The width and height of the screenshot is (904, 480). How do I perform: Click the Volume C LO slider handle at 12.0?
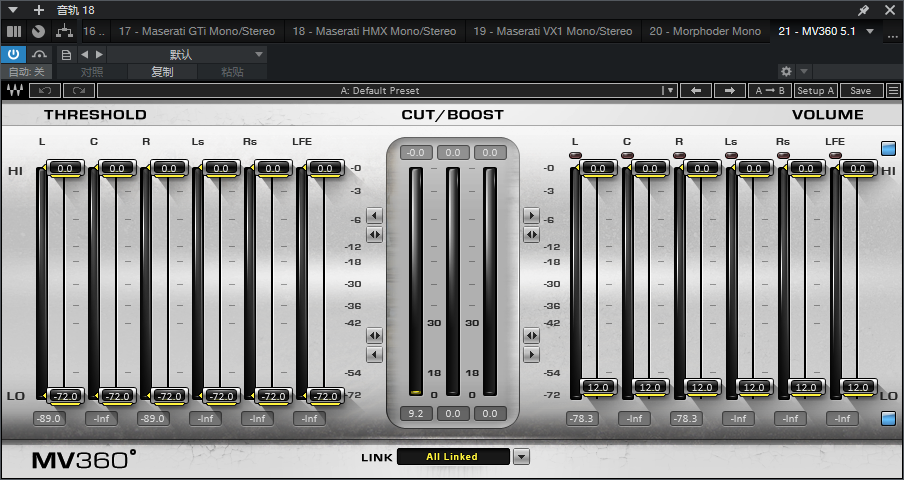click(x=650, y=387)
